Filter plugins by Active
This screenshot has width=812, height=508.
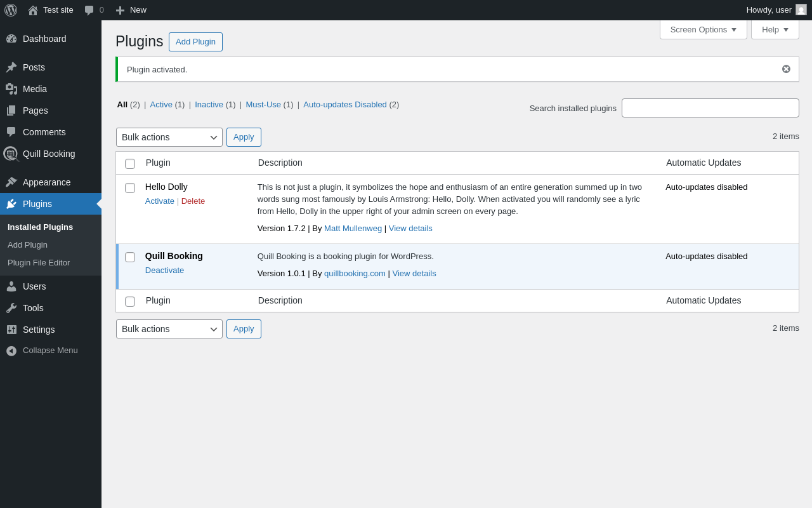(x=161, y=105)
